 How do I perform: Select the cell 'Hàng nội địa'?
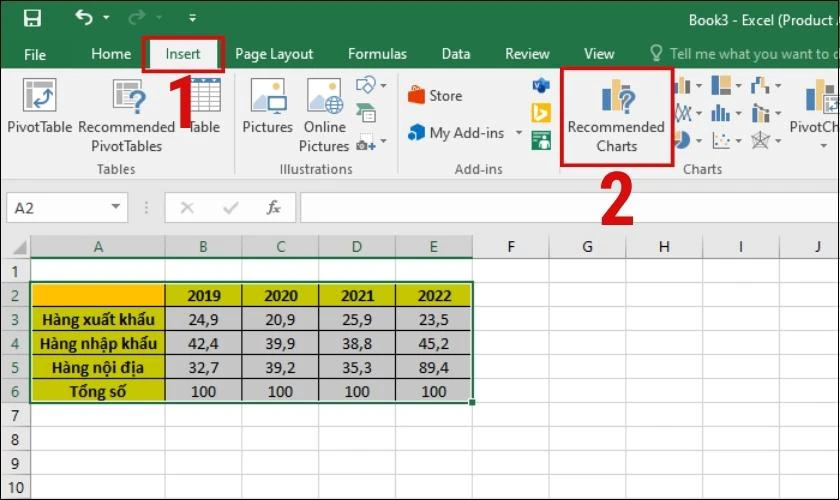(x=98, y=368)
